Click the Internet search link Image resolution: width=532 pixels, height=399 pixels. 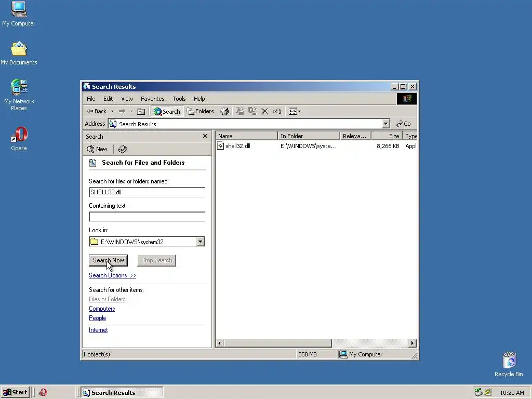[98, 330]
